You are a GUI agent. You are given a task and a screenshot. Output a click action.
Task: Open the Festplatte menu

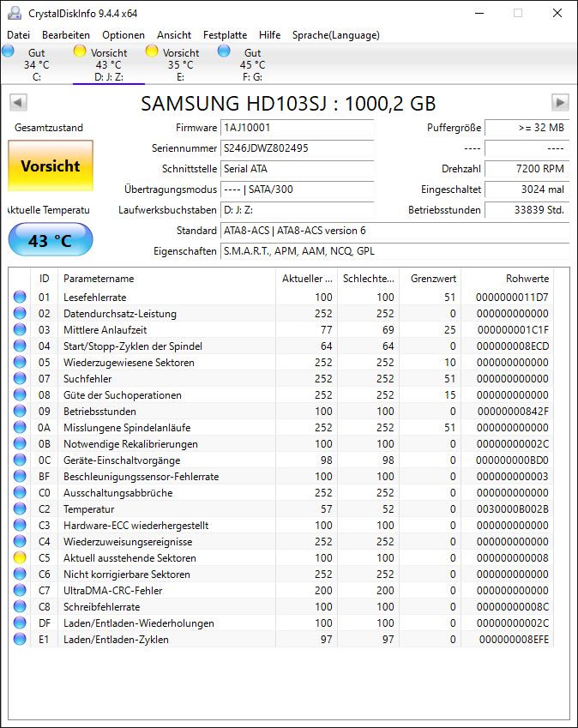(226, 35)
